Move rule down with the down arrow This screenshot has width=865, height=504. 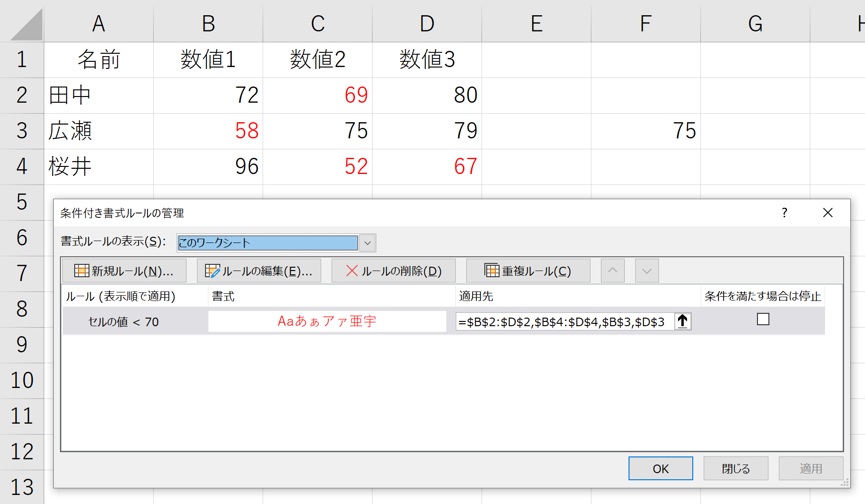647,271
